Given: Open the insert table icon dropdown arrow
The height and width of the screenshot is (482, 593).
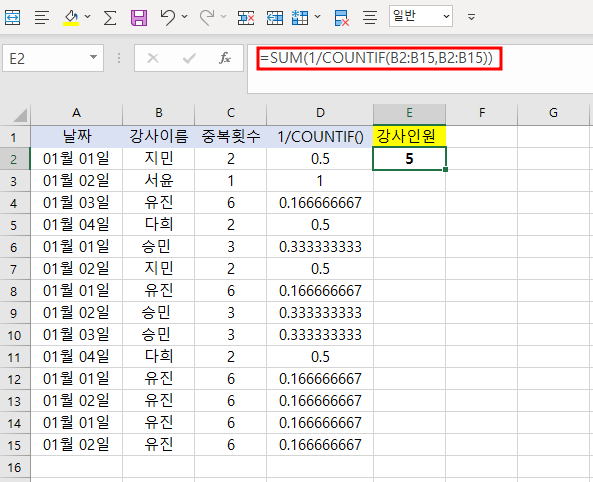Looking at the screenshot, I should point(318,17).
